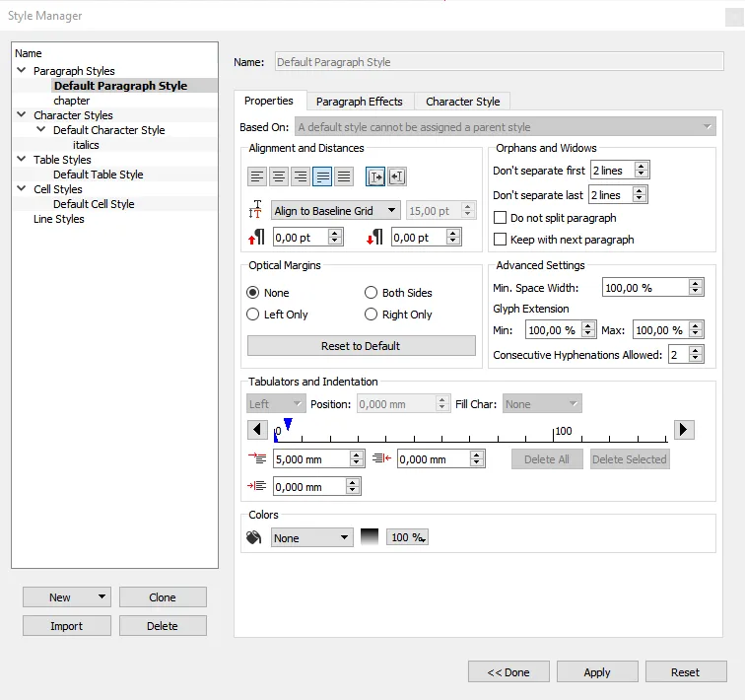The height and width of the screenshot is (700, 745).
Task: Select left-to-right text direction icon
Action: click(375, 176)
